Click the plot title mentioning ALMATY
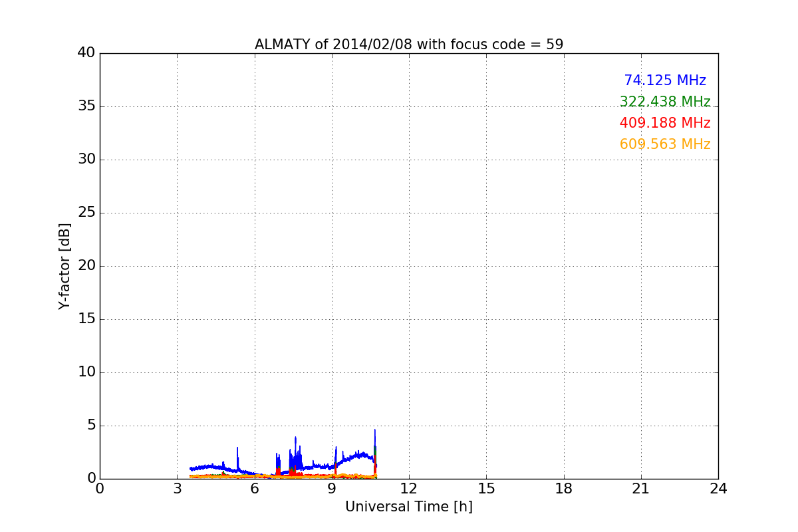 pos(409,45)
